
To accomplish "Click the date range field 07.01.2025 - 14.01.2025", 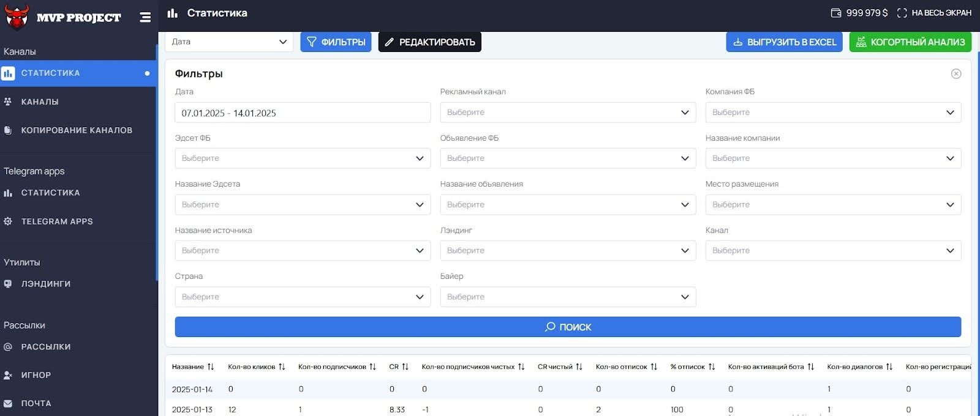I will (x=303, y=113).
